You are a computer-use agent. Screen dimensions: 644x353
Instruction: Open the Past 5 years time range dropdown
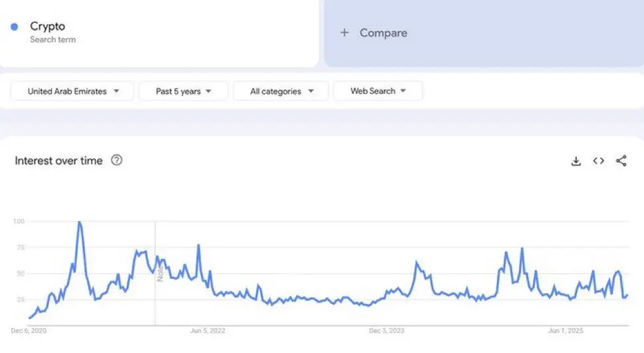pyautogui.click(x=183, y=91)
